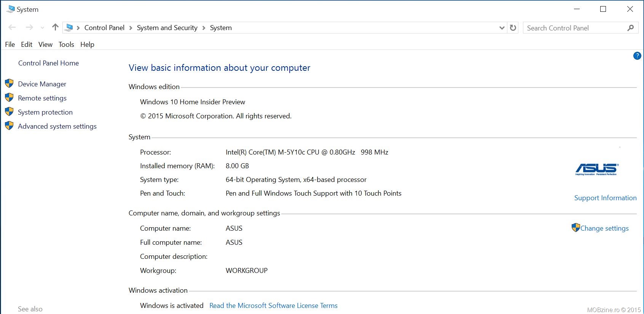Click the Device Manager shield icon
The image size is (644, 314).
(x=9, y=83)
